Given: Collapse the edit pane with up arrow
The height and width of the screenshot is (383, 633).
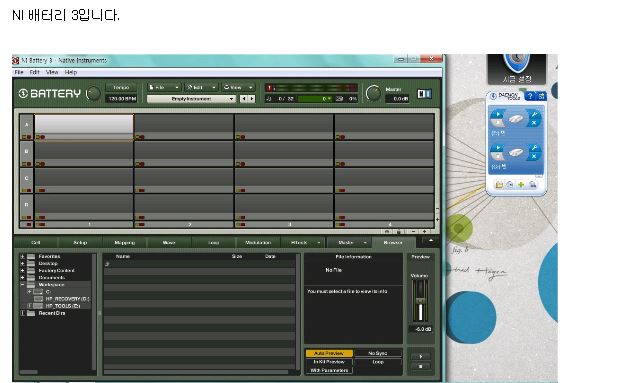Looking at the screenshot, I should (x=430, y=241).
